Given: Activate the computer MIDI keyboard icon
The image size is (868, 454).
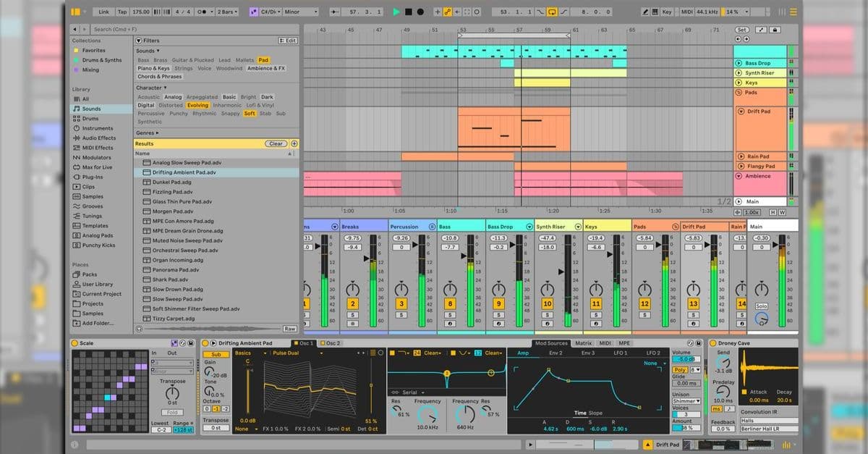Looking at the screenshot, I should coord(657,12).
